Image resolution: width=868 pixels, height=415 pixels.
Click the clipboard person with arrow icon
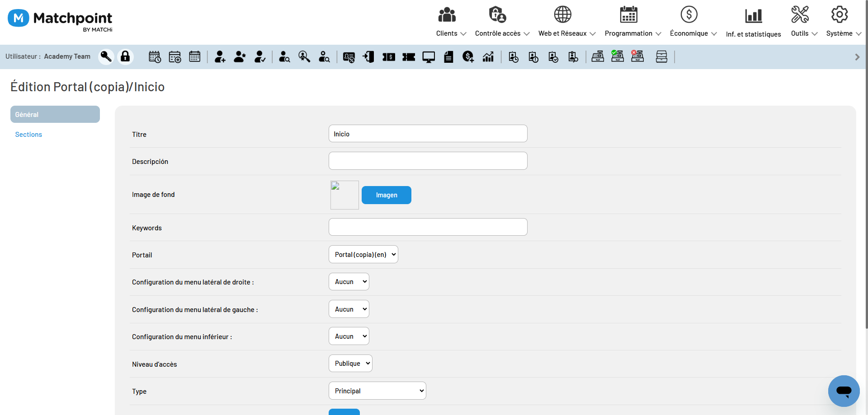pyautogui.click(x=573, y=56)
